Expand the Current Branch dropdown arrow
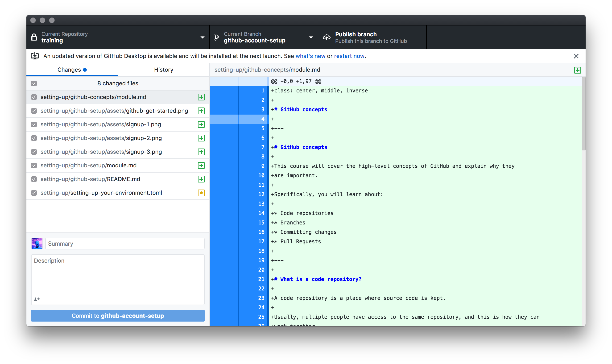 pos(311,37)
